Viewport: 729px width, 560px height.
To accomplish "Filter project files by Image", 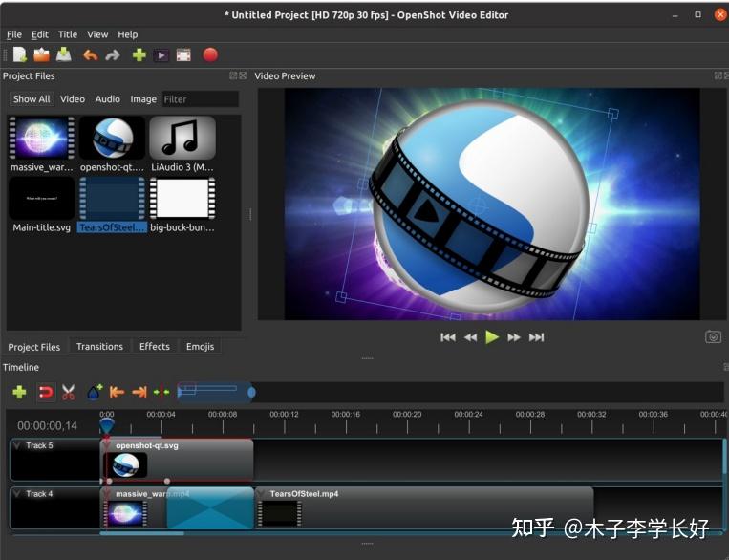I will point(143,99).
